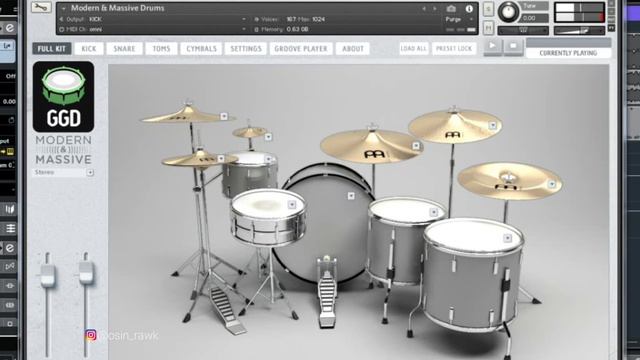Switch to the SNARE tab
640x360 pixels.
pos(124,49)
